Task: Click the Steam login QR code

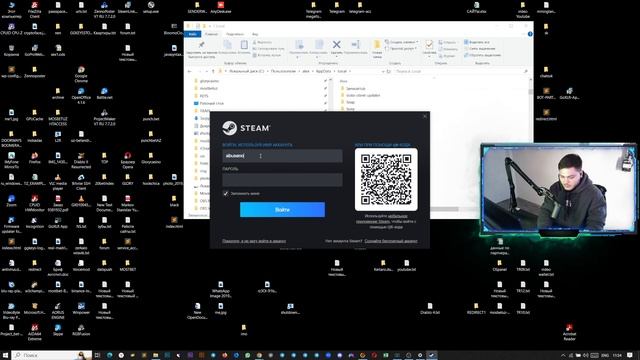Action: pyautogui.click(x=386, y=179)
